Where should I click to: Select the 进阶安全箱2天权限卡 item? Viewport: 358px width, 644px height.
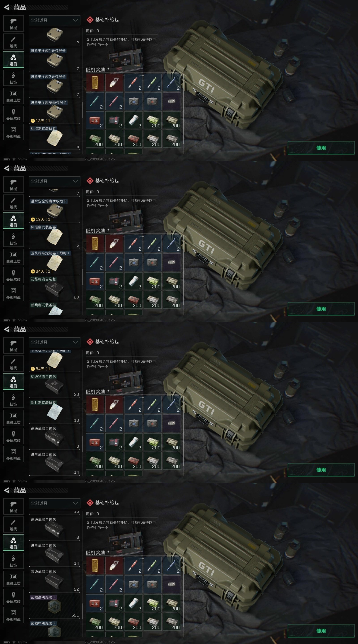(55, 86)
